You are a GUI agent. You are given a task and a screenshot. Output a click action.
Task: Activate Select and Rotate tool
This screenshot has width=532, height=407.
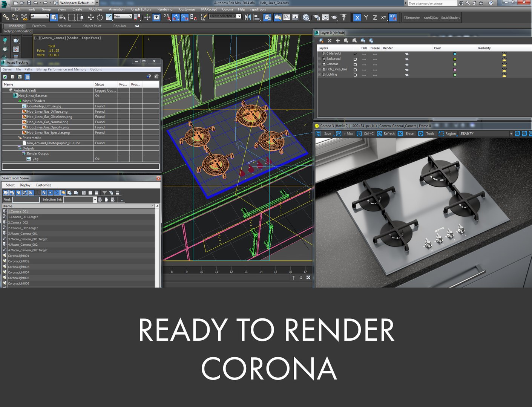pos(100,17)
